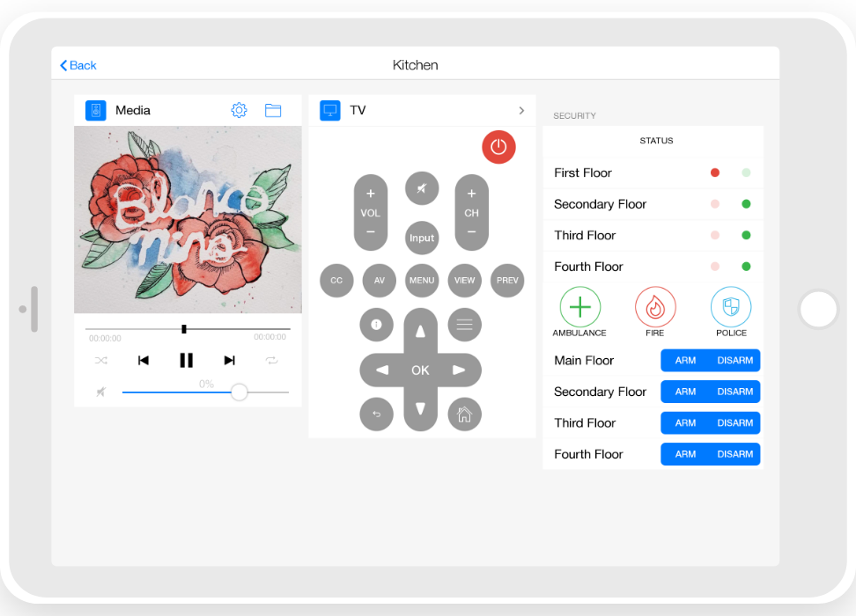
Task: Trigger the Fire alarm icon
Action: click(655, 307)
